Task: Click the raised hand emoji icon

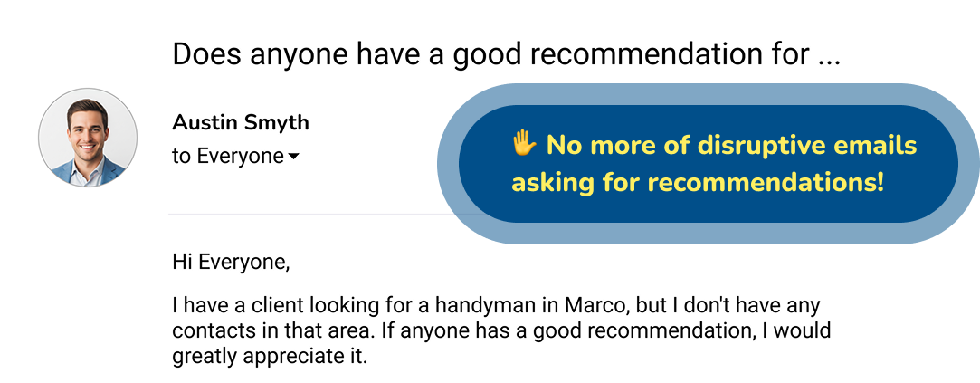Action: (524, 144)
